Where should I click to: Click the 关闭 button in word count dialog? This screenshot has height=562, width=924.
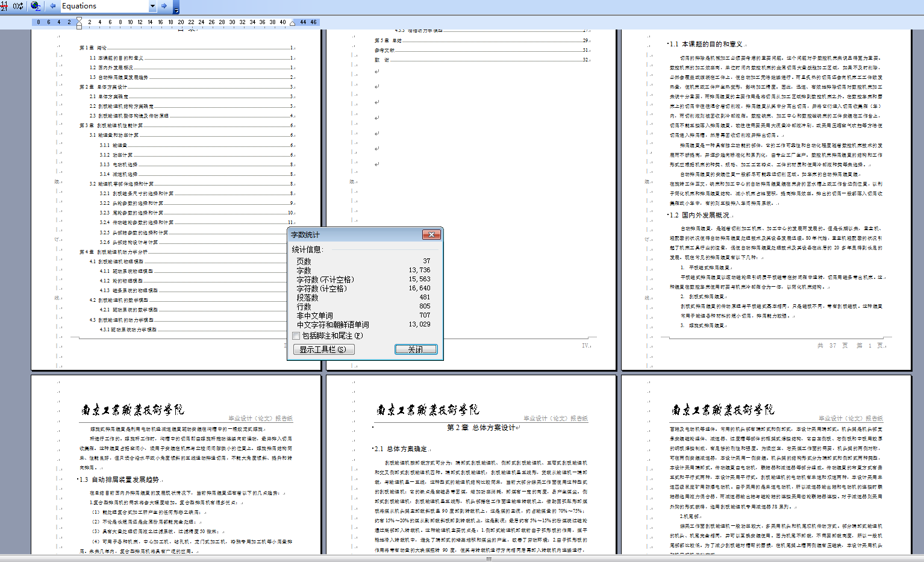click(x=416, y=349)
